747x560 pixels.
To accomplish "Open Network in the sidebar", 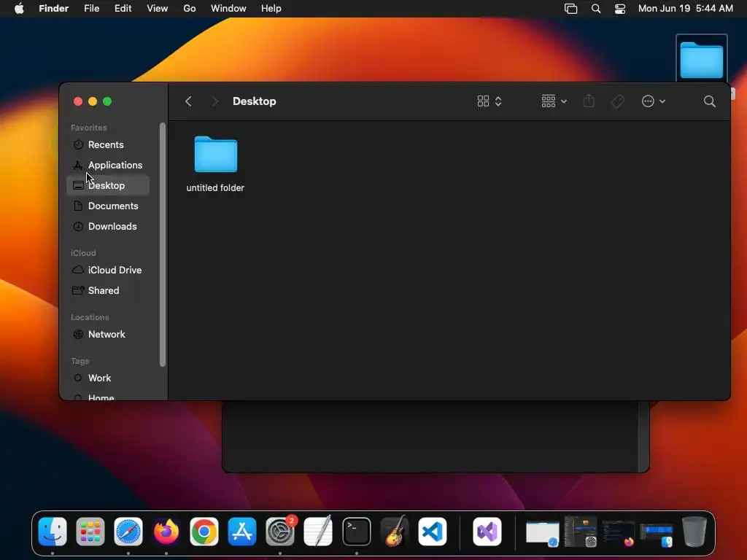I will (108, 334).
